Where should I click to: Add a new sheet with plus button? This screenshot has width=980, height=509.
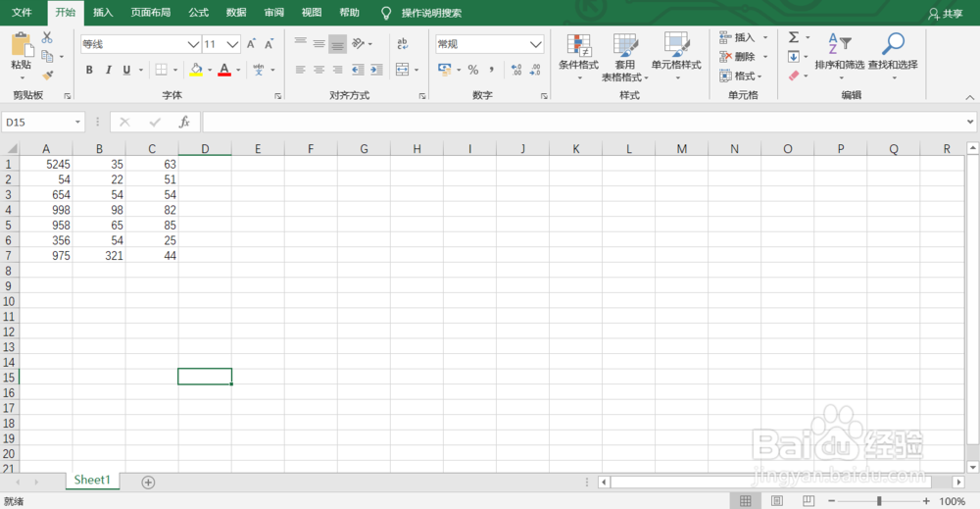pos(148,483)
